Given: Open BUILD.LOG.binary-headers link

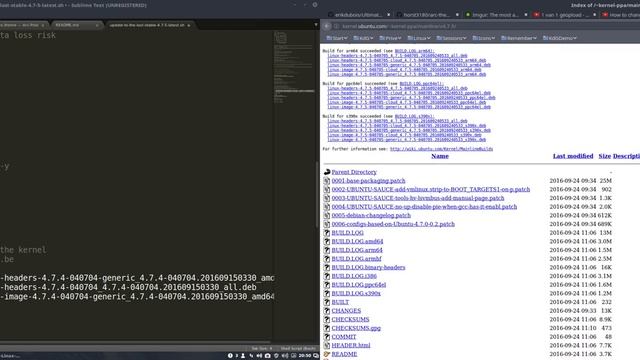Looking at the screenshot, I should [368, 267].
